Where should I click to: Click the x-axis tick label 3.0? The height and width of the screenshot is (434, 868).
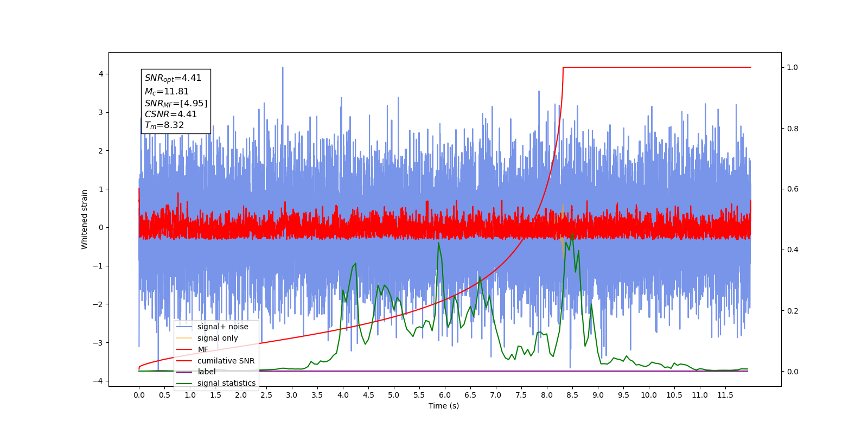pos(292,395)
